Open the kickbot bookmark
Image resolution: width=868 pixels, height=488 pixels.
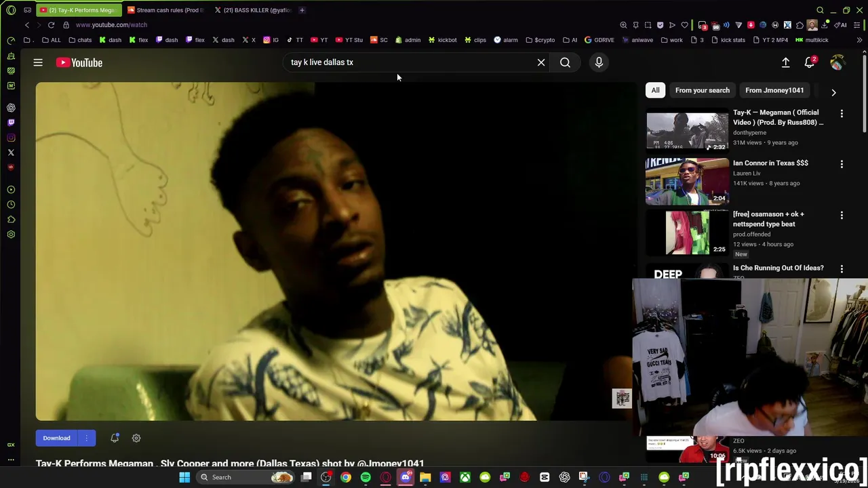(x=442, y=40)
